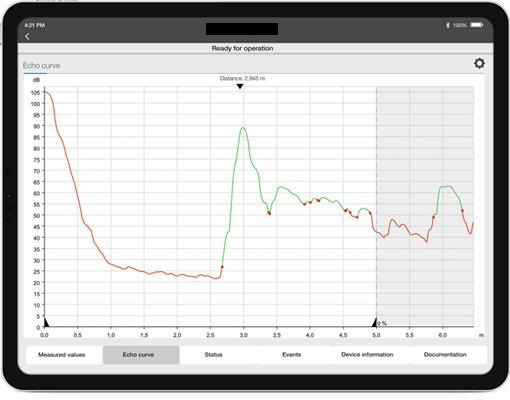
Task: Click the '0 %' label near 5.0 m
Action: [x=382, y=323]
